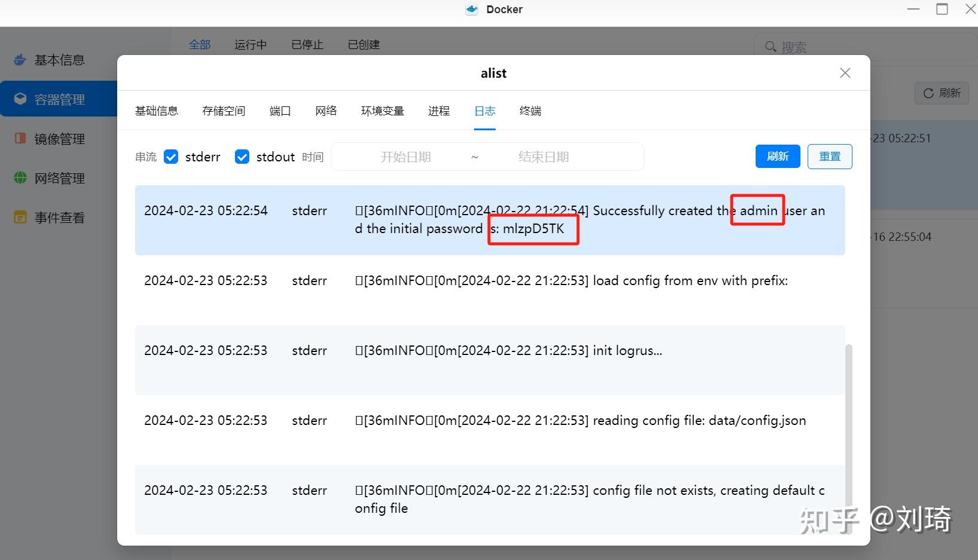Uncheck the stdout log checkbox
978x560 pixels.
(242, 157)
